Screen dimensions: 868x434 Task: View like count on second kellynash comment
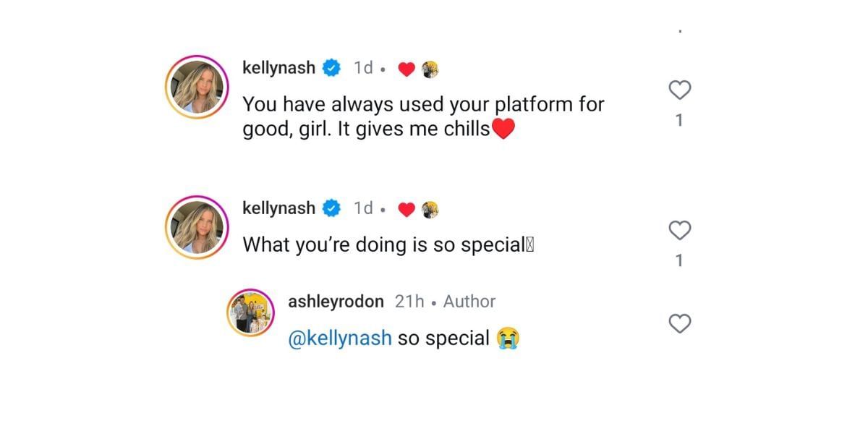pyautogui.click(x=679, y=261)
